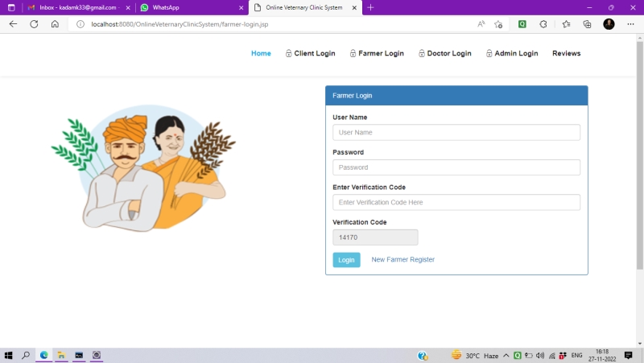Image resolution: width=644 pixels, height=363 pixels.
Task: Open browser collections
Action: pyautogui.click(x=588, y=24)
